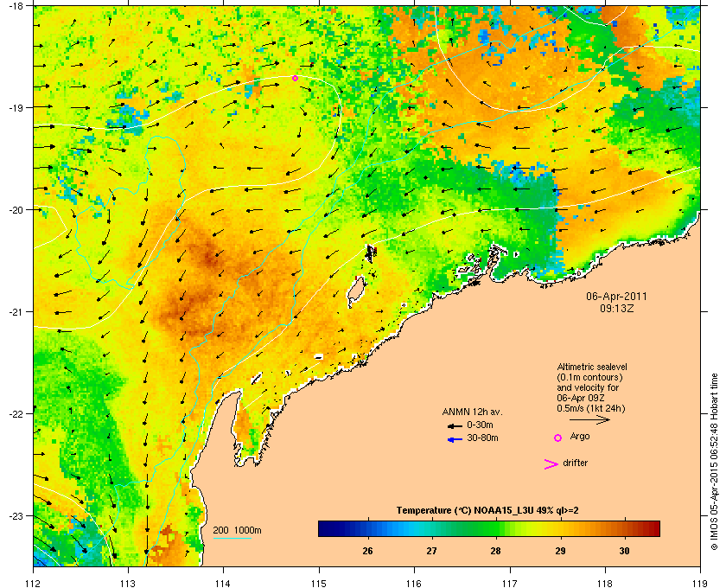
Task: Click the black 0-30m arrow in the legend
Action: pyautogui.click(x=455, y=425)
